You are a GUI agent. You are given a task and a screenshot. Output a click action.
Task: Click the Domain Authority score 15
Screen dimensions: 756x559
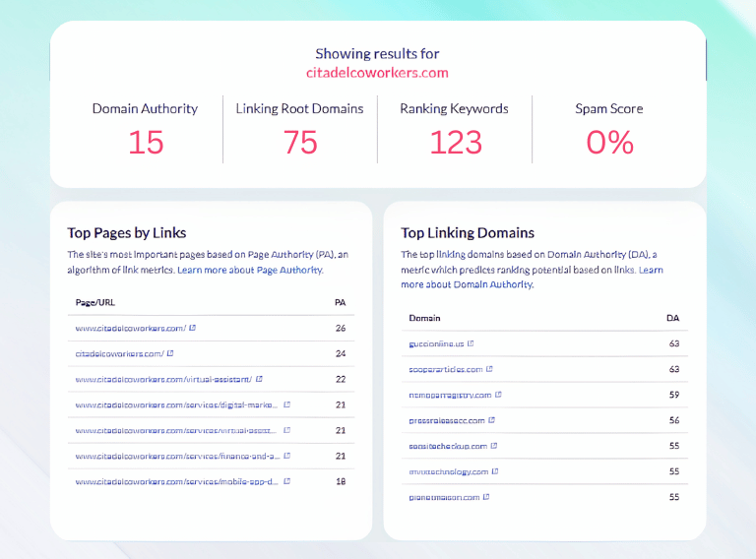click(x=146, y=143)
